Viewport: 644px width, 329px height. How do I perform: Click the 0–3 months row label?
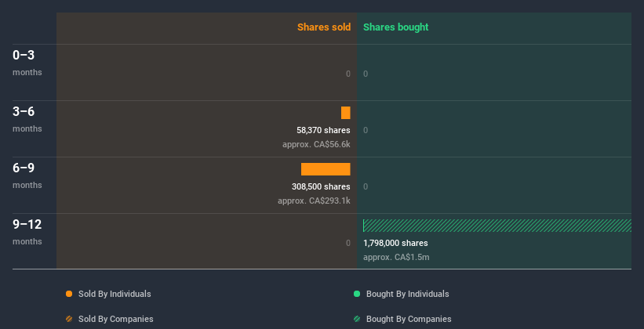coord(27,63)
